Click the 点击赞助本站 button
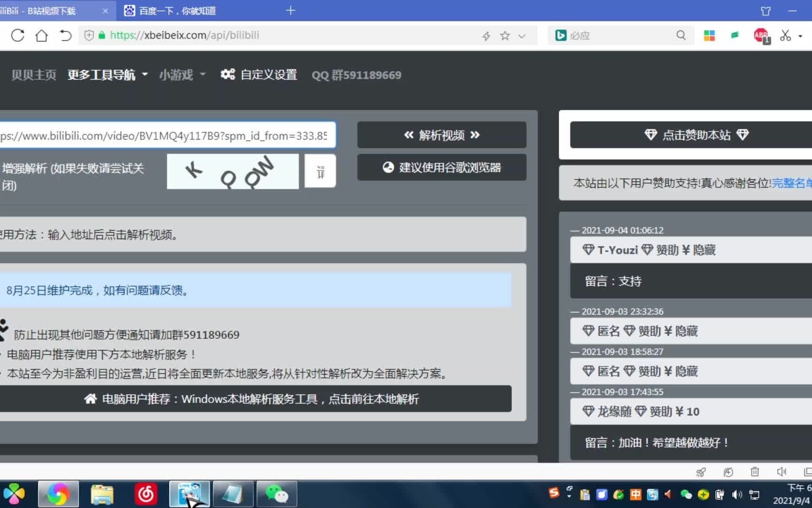This screenshot has width=812, height=508. [691, 135]
